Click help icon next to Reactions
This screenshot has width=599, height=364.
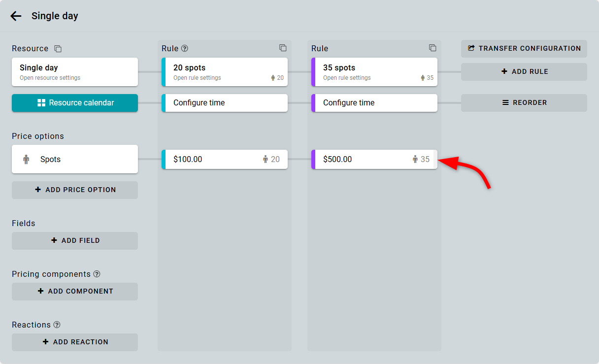pos(57,325)
